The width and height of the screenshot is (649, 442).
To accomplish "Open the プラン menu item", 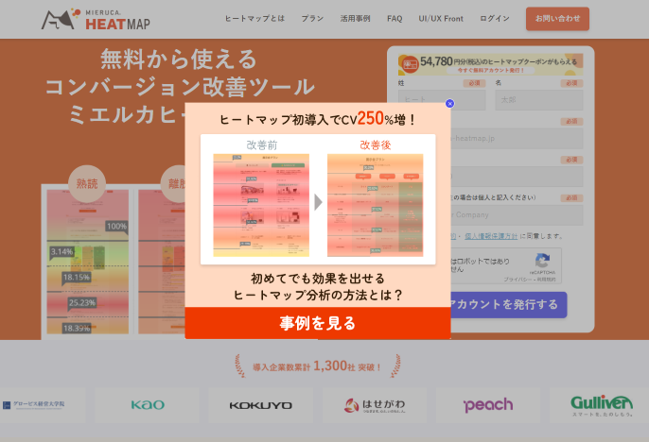I will tap(312, 19).
